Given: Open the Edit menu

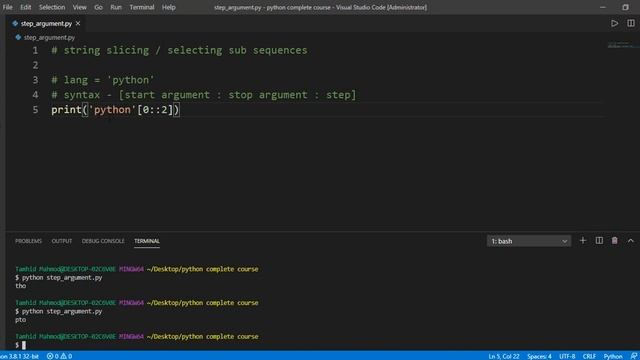Looking at the screenshot, I should pos(25,7).
